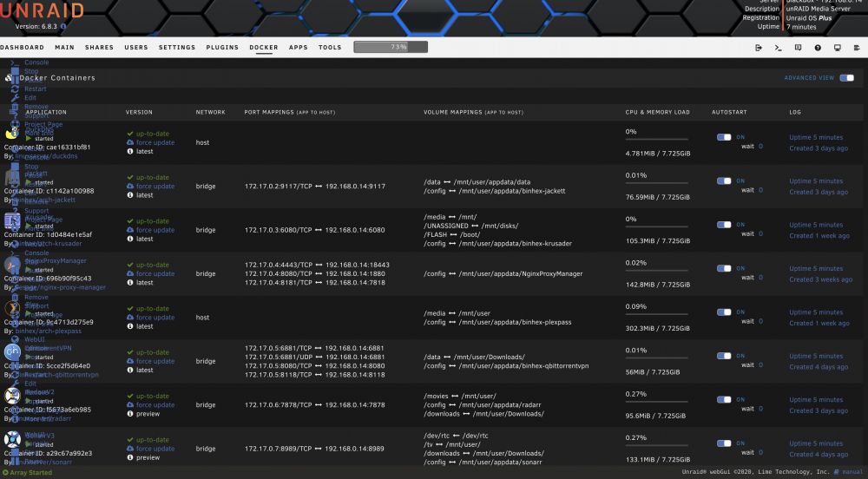Click the Plex container icon
Screen dimensions: 868x479
[x=12, y=308]
